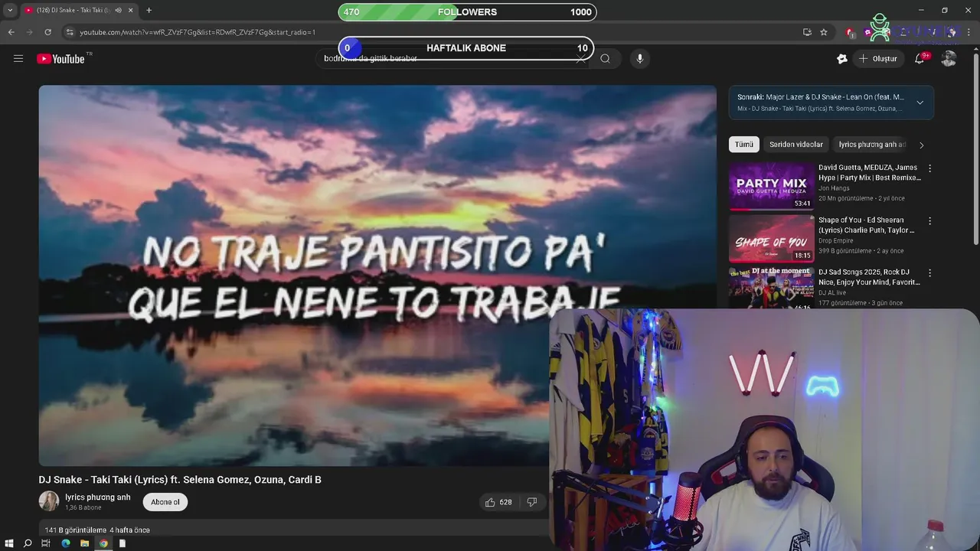Open options for DJ Sad Songs 2025 video
The height and width of the screenshot is (551, 980).
930,273
